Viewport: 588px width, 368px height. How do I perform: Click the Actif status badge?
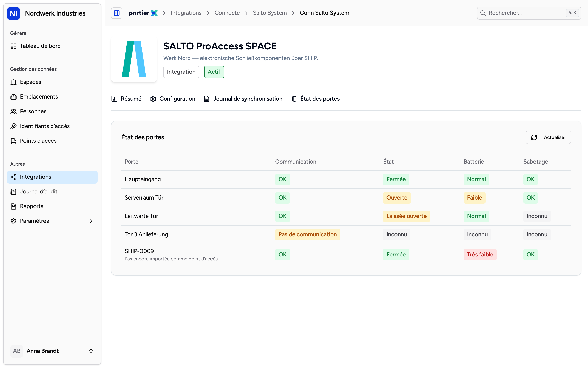(214, 72)
